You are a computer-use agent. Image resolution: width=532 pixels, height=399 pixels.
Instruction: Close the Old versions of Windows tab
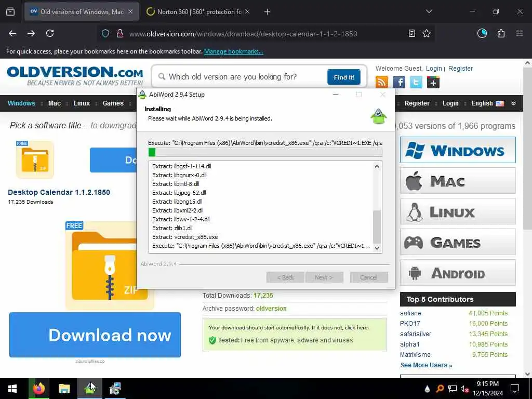coord(130,11)
